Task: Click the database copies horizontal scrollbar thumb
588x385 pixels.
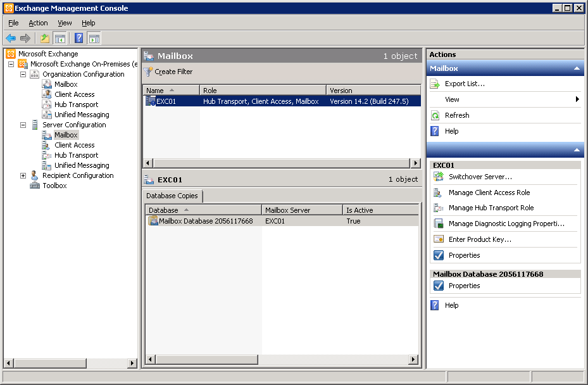Action: pyautogui.click(x=206, y=360)
